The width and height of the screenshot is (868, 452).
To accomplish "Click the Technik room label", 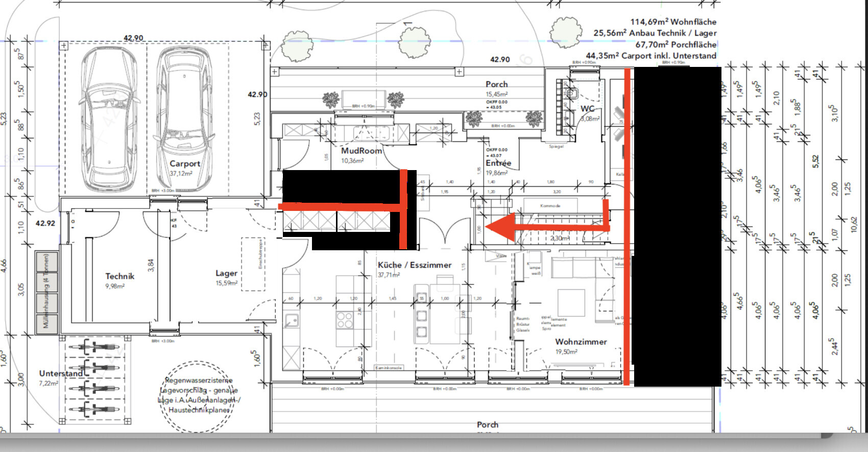I will (119, 276).
